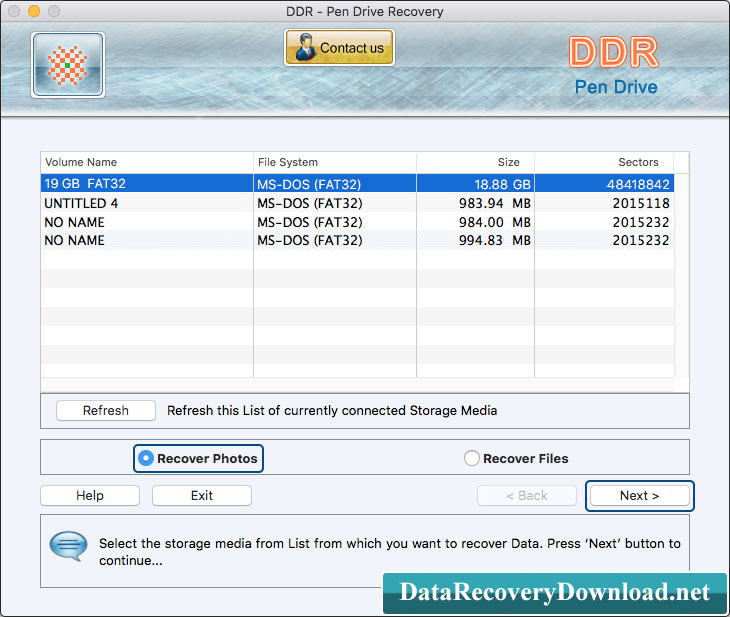
Task: Click the 2015118 sectors cell
Action: pos(604,203)
